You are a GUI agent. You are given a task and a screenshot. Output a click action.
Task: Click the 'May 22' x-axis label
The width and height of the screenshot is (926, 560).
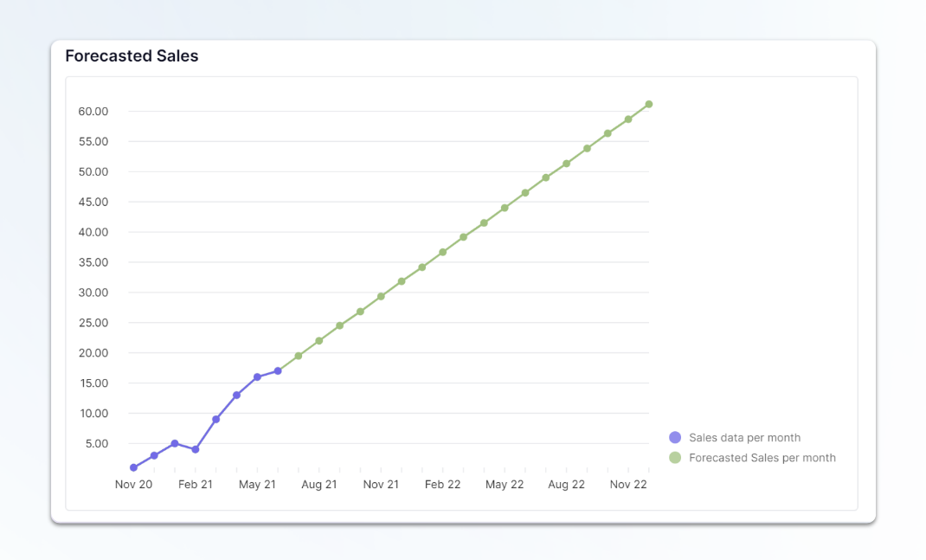(505, 485)
